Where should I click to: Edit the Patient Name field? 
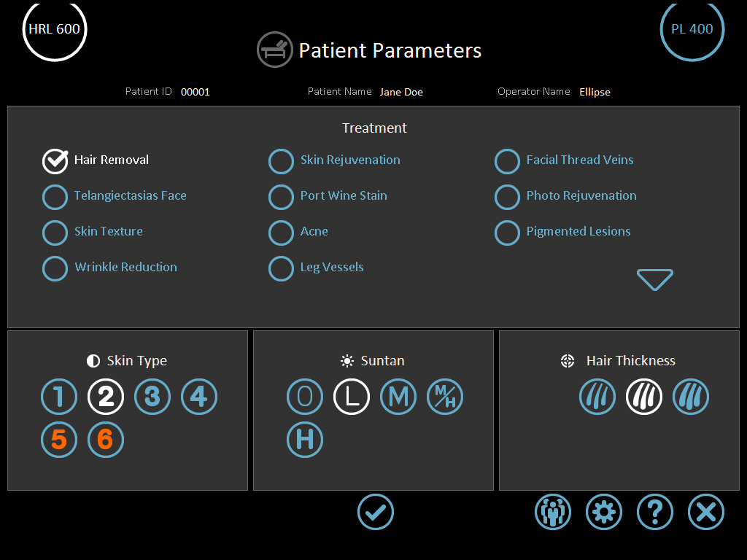(401, 92)
